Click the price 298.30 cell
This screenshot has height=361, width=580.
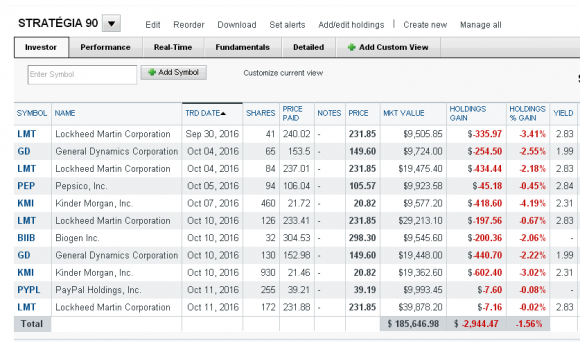(x=362, y=238)
